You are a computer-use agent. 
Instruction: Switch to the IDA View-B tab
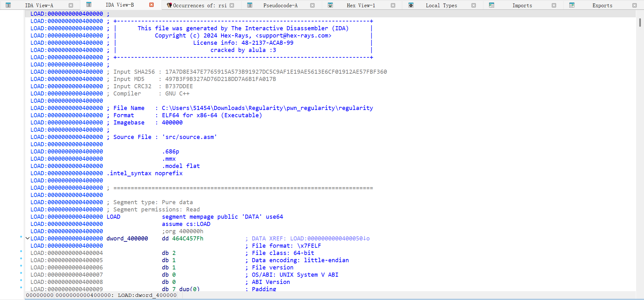(120, 5)
